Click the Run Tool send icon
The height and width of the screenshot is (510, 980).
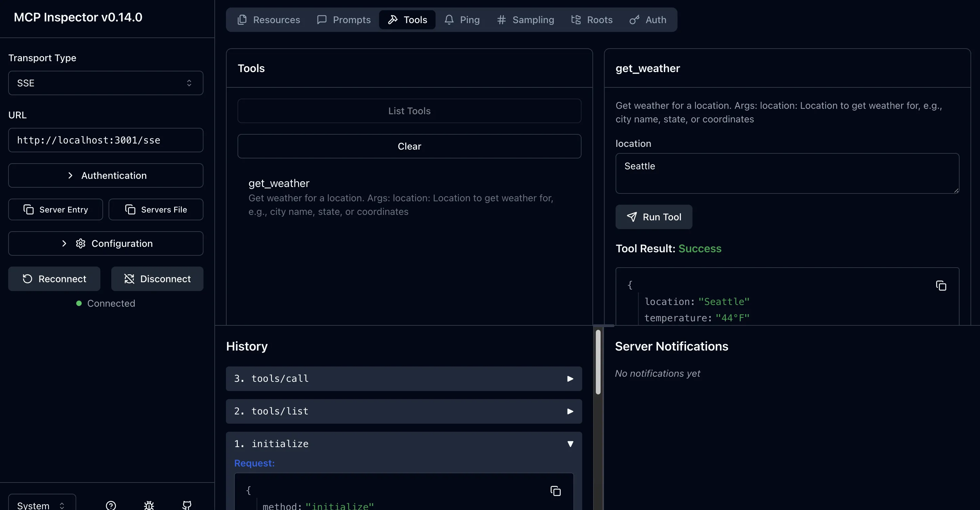tap(632, 217)
